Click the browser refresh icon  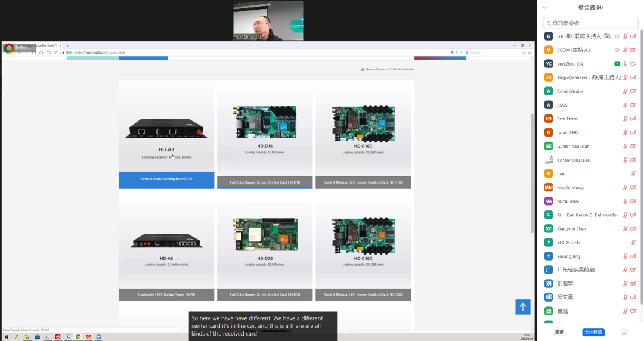point(33,52)
